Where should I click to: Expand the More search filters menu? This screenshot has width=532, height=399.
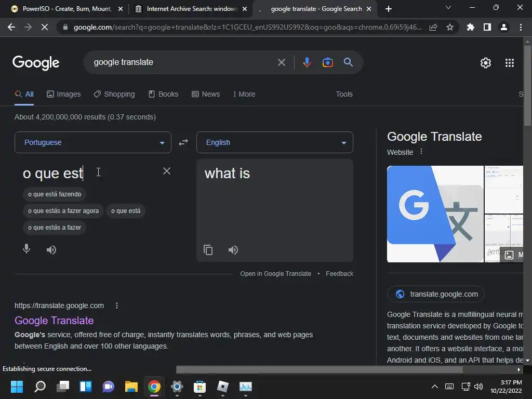click(244, 94)
